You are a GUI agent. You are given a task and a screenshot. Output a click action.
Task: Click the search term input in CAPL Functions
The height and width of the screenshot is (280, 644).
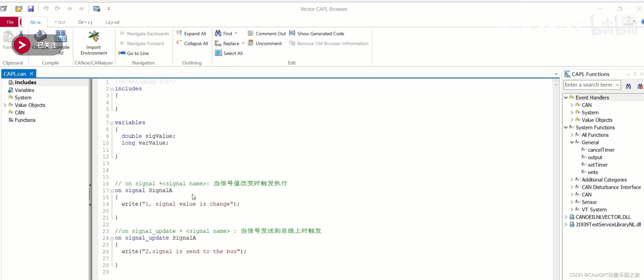point(589,85)
